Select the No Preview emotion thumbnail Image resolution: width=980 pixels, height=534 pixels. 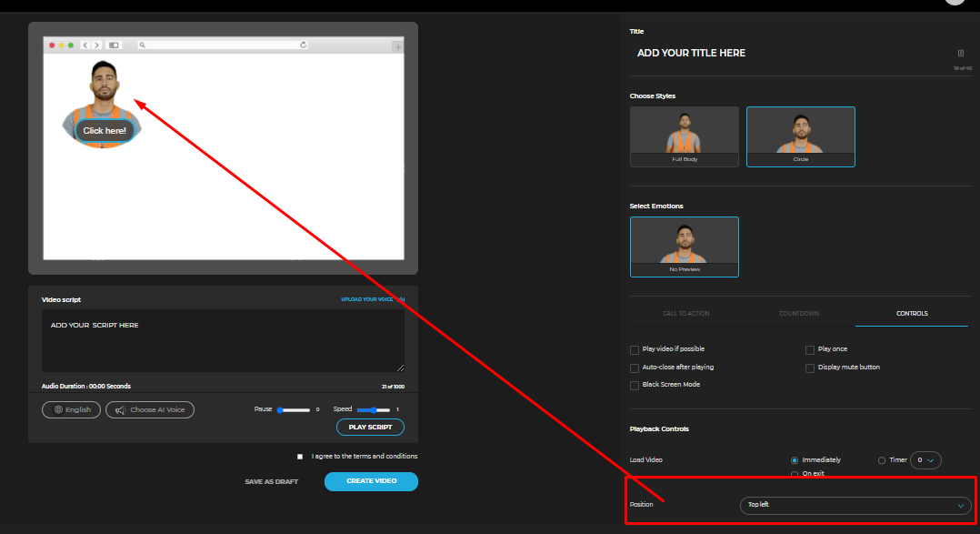[x=685, y=247]
